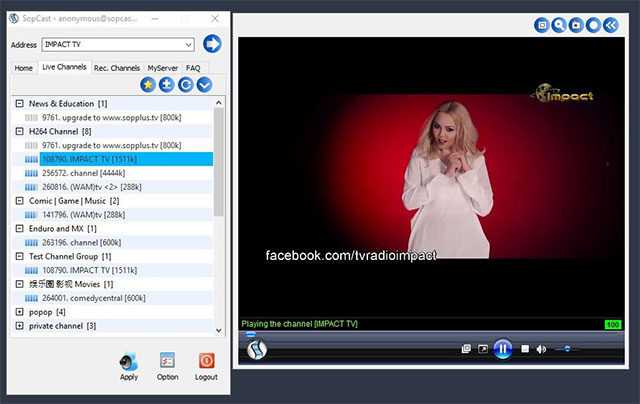640x404 pixels.
Task: Switch to the Rec. Channels tab
Action: click(117, 68)
